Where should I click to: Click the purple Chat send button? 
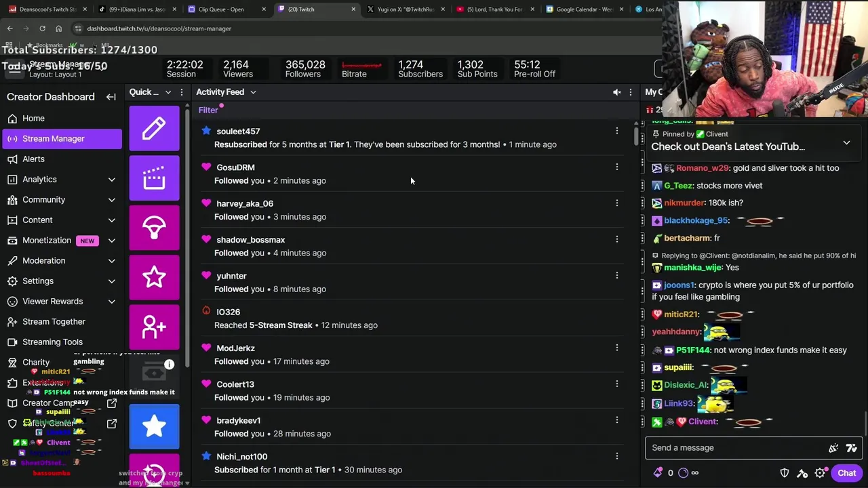tap(846, 473)
